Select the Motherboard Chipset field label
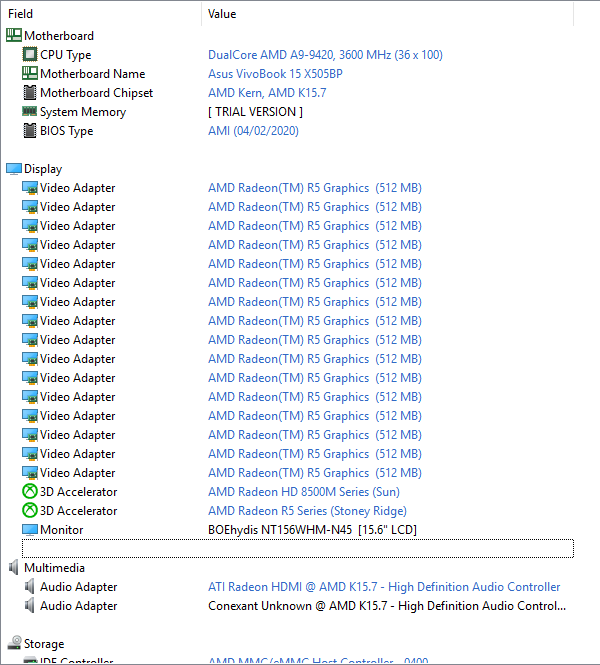 pos(96,93)
